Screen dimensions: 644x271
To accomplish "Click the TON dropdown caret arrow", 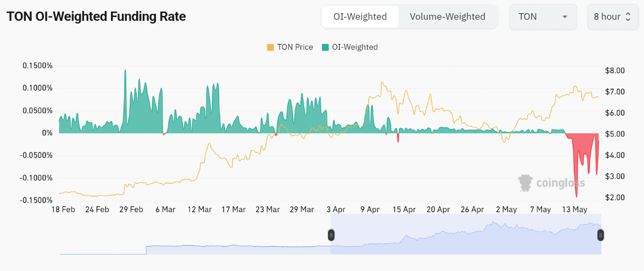I will coord(565,17).
